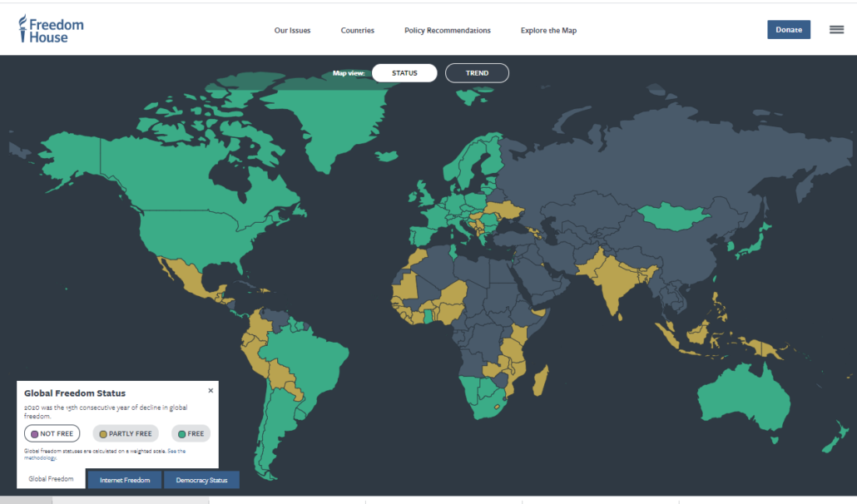Click the 'Global Freedom Status' heading
This screenshot has height=504, width=857.
click(75, 393)
